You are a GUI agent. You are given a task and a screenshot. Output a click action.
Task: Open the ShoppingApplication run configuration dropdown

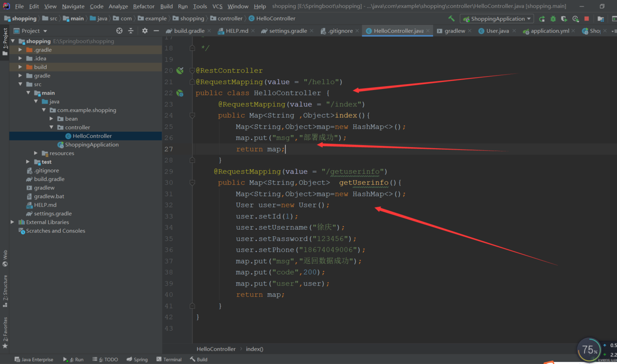pyautogui.click(x=497, y=19)
